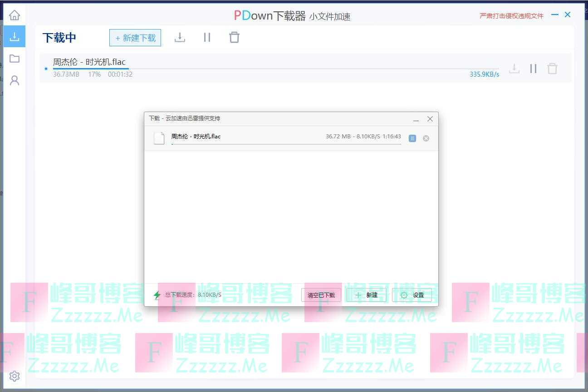Open the user account page in sidebar
Screen dimensions: 588x392
pos(15,81)
